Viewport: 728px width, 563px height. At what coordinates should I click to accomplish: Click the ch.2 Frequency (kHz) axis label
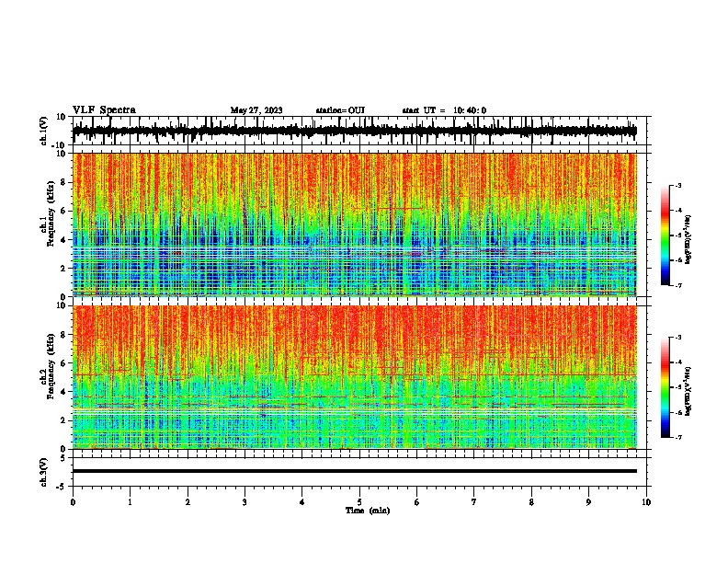pos(49,366)
